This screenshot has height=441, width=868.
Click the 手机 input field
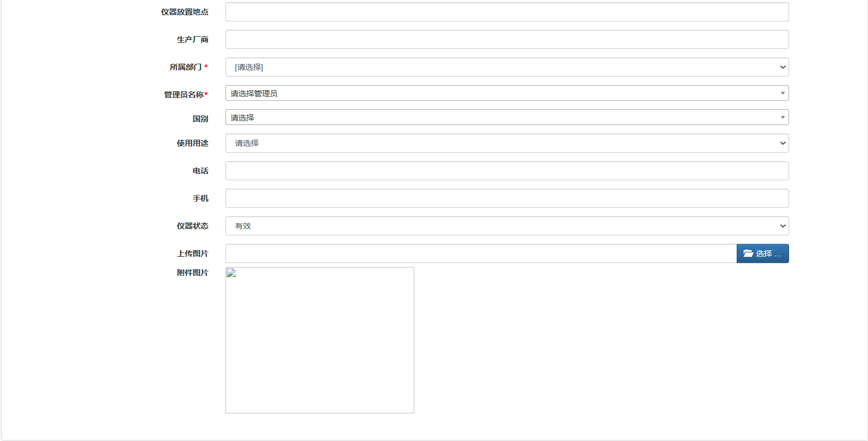click(507, 198)
